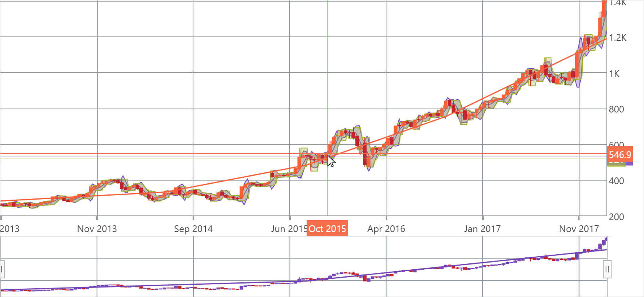Viewport: 644px width, 297px height.
Task: Click the orange Oct 2015 crosshair date label
Action: tap(327, 228)
